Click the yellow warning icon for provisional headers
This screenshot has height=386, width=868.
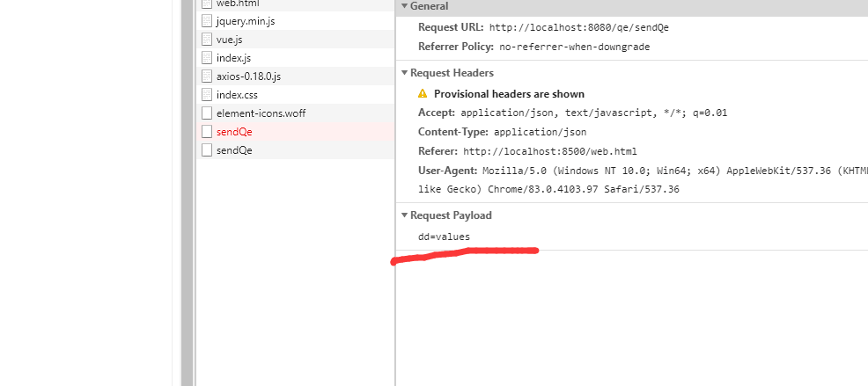click(423, 93)
